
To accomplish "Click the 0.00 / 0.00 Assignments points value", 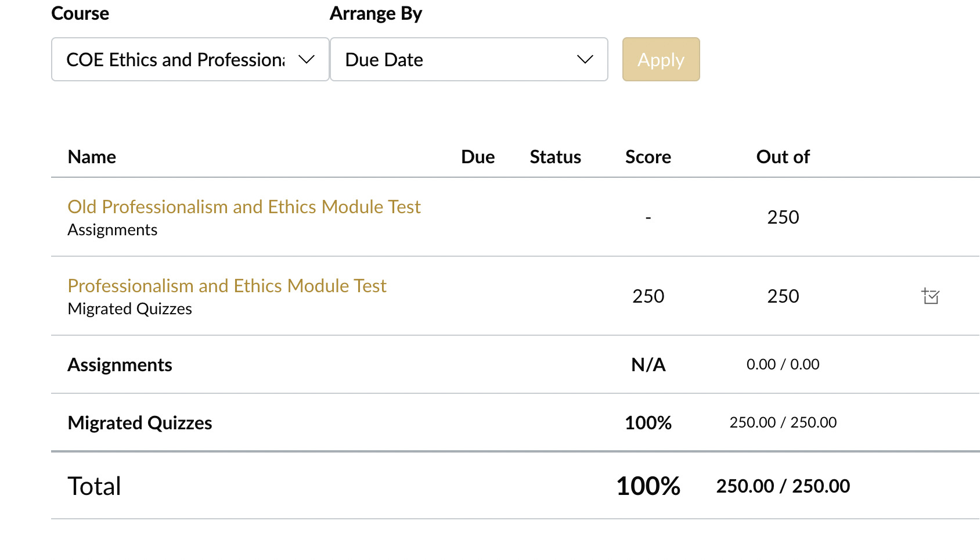I will pos(783,364).
